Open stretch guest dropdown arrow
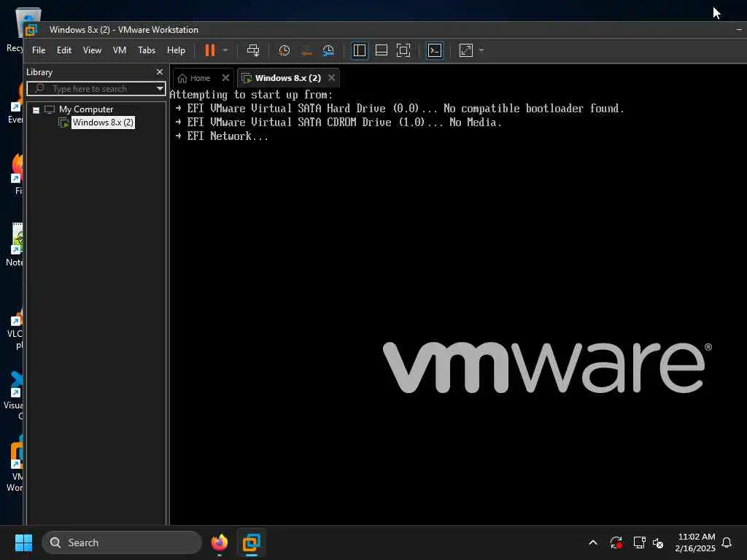The height and width of the screenshot is (560, 747). tap(481, 50)
